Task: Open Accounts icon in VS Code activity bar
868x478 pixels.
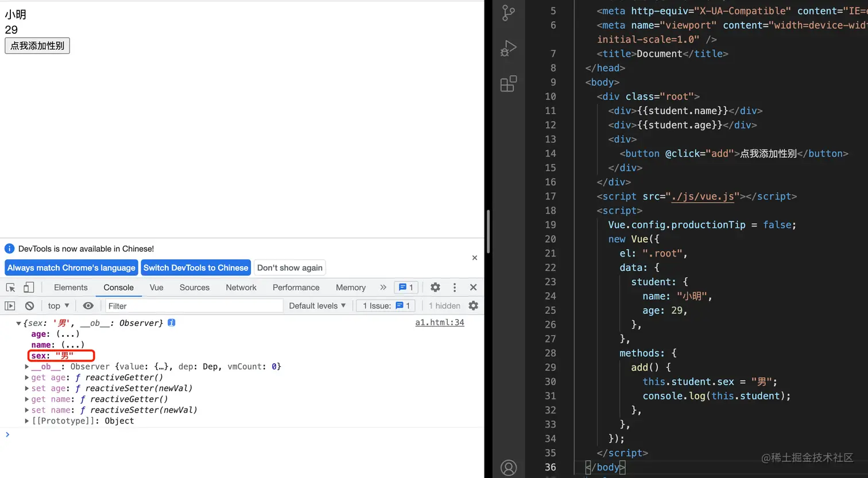Action: pos(509,468)
